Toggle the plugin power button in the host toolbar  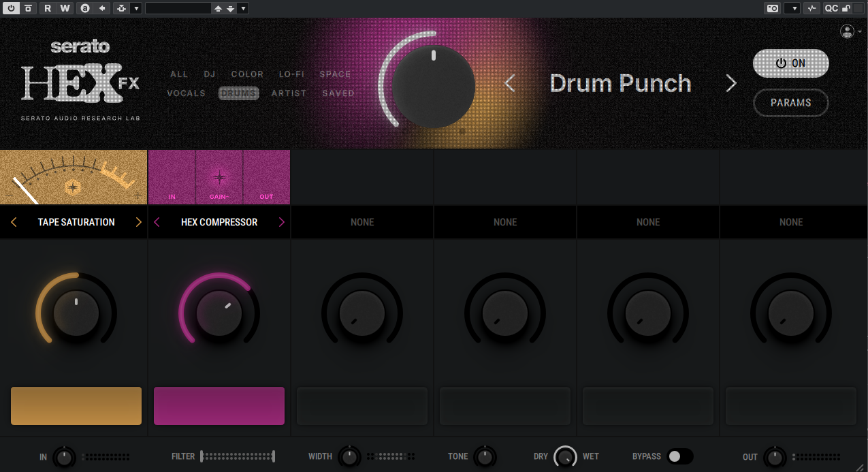tap(11, 8)
